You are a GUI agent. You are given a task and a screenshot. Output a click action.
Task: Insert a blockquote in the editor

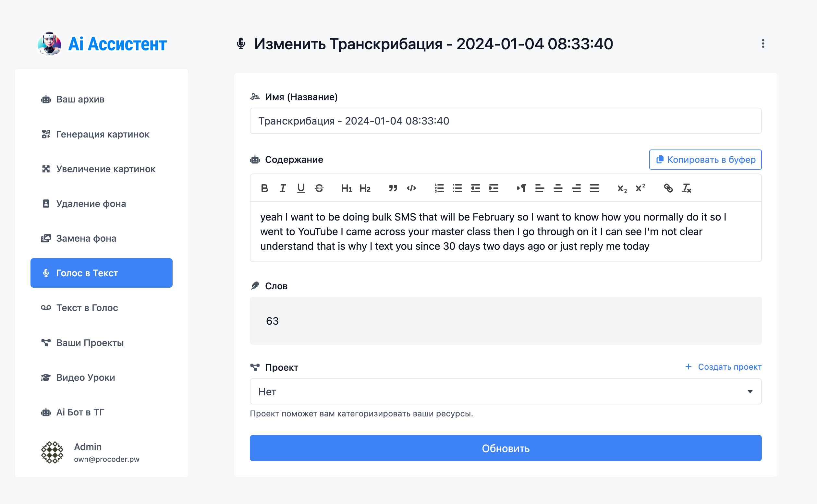pyautogui.click(x=393, y=188)
